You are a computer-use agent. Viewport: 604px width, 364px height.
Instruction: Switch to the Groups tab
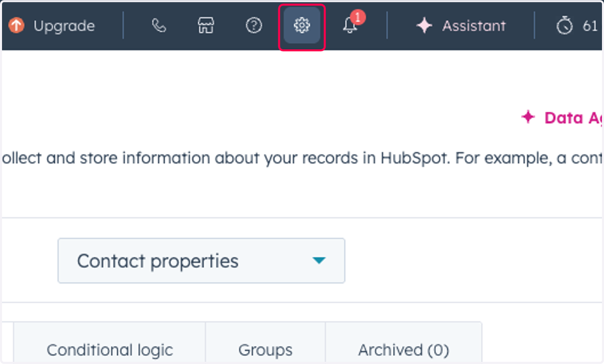click(x=265, y=349)
